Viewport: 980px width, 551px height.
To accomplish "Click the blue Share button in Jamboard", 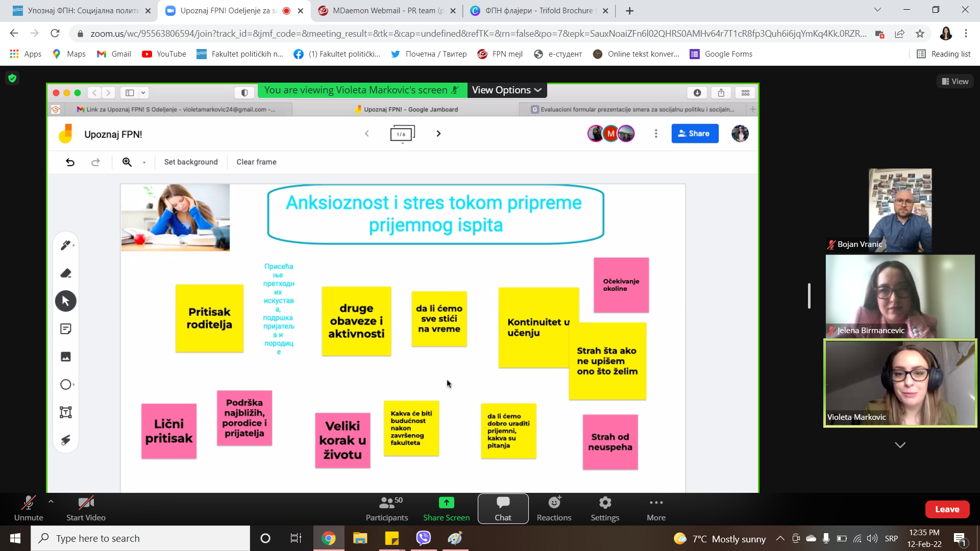I will 695,134.
